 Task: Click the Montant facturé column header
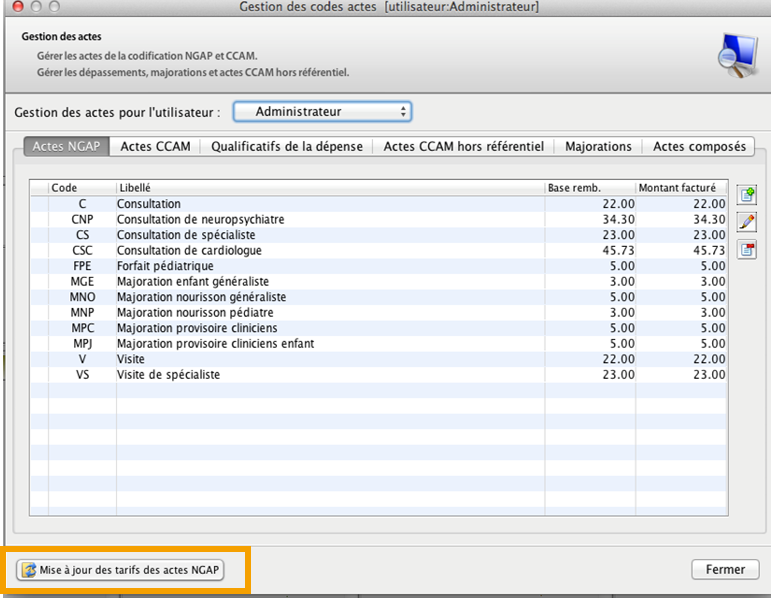coord(682,188)
